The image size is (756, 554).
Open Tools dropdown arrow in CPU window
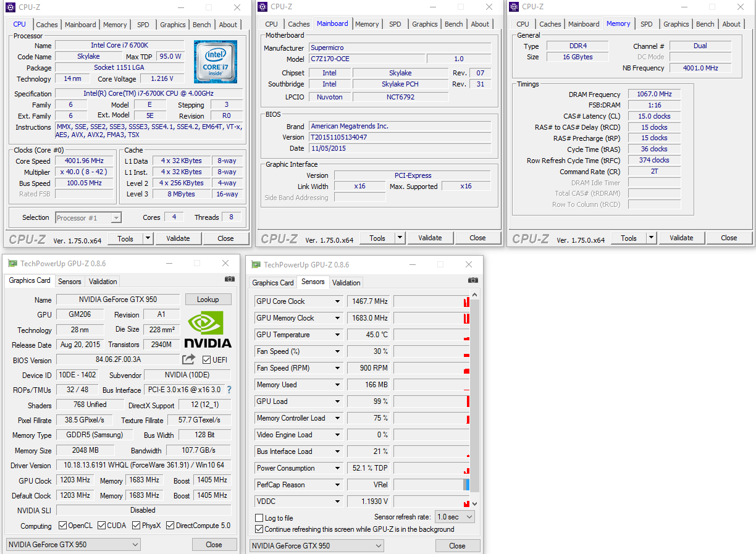148,238
